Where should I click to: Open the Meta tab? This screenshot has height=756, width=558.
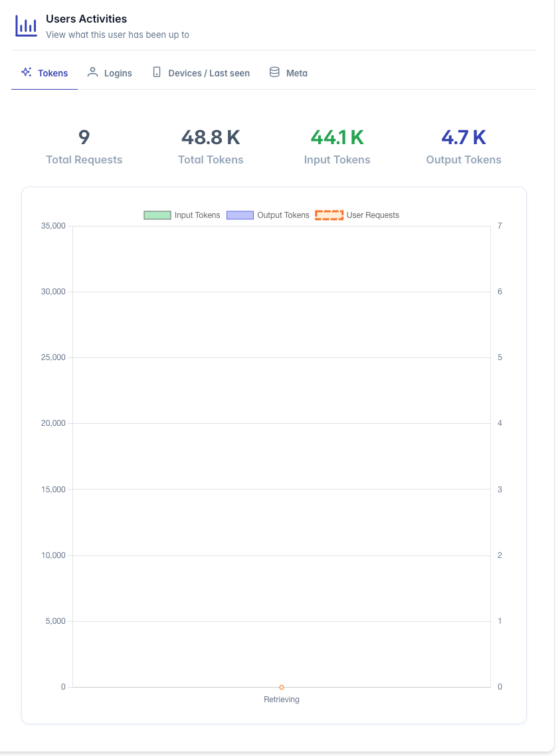click(288, 73)
